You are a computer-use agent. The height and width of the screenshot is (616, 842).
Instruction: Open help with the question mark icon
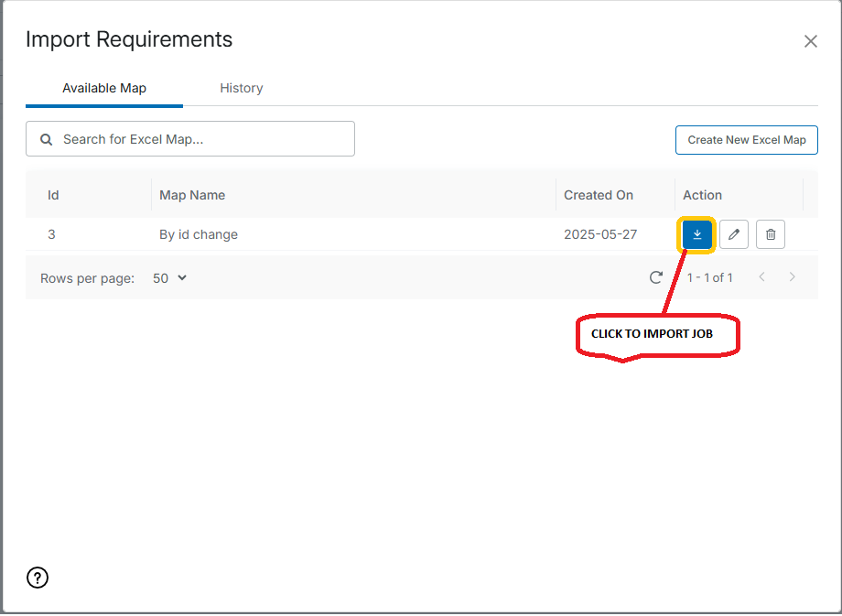pos(38,577)
